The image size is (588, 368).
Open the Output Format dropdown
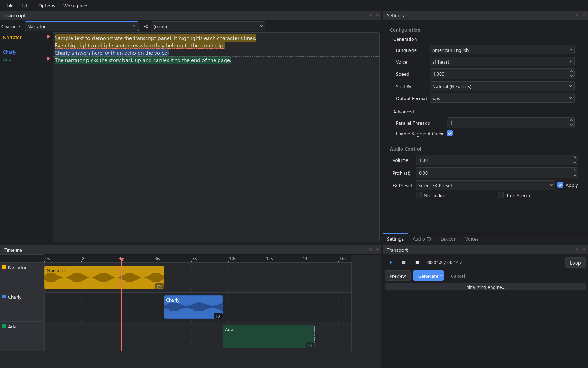(502, 98)
